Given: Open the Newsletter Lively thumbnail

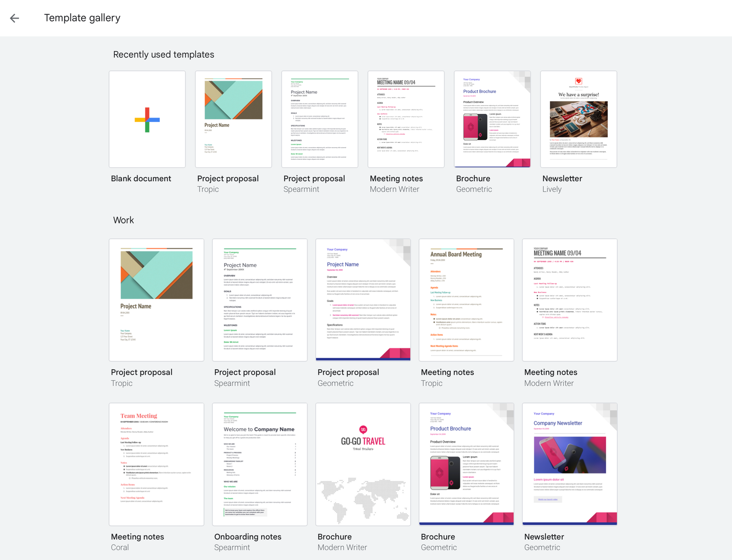Looking at the screenshot, I should (579, 119).
